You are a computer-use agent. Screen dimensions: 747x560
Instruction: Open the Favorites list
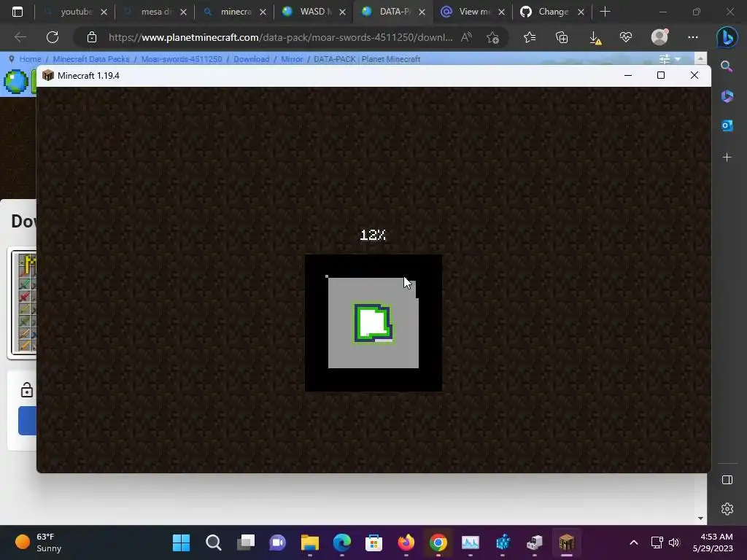pyautogui.click(x=530, y=37)
